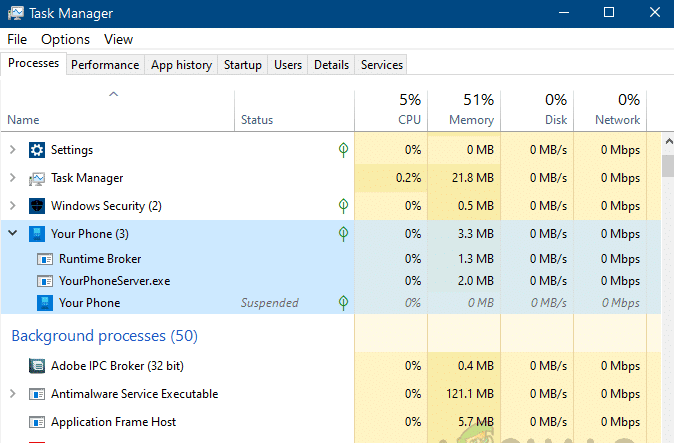Click the scrollbar up arrow
The height and width of the screenshot is (443, 674).
[x=668, y=141]
